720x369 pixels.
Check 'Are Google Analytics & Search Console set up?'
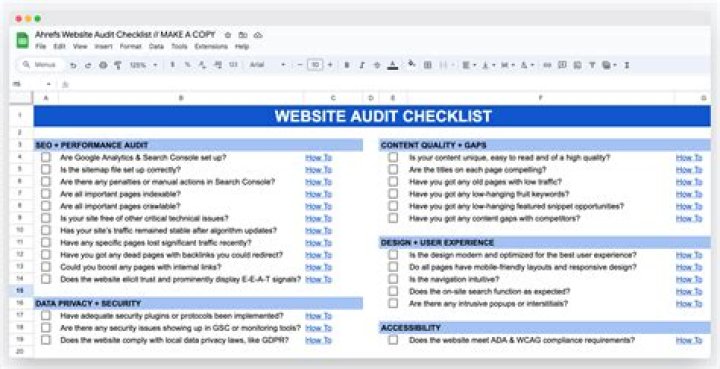(45, 157)
